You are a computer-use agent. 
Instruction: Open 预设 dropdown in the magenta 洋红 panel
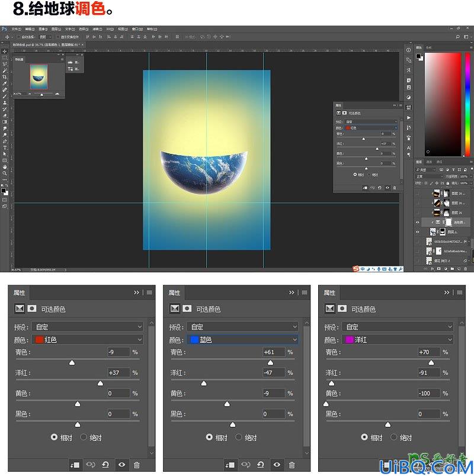[398, 327]
